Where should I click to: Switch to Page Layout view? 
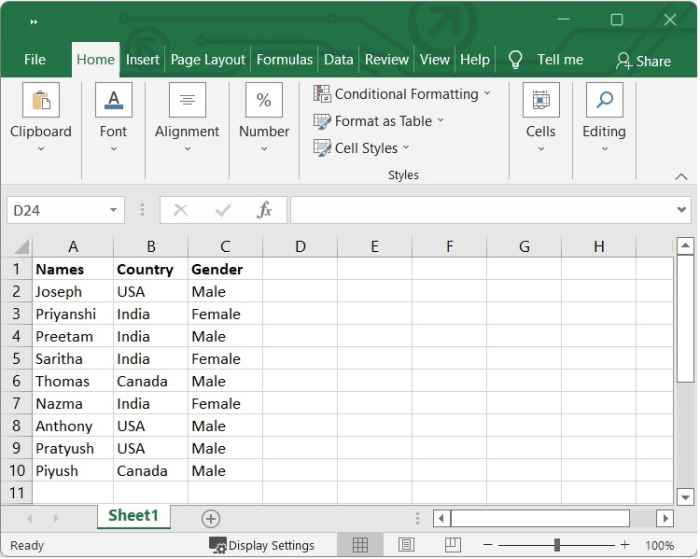pos(407,545)
